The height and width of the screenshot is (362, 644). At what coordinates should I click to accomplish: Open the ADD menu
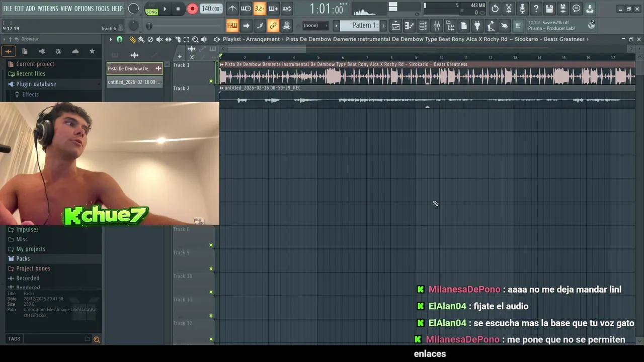pyautogui.click(x=31, y=9)
